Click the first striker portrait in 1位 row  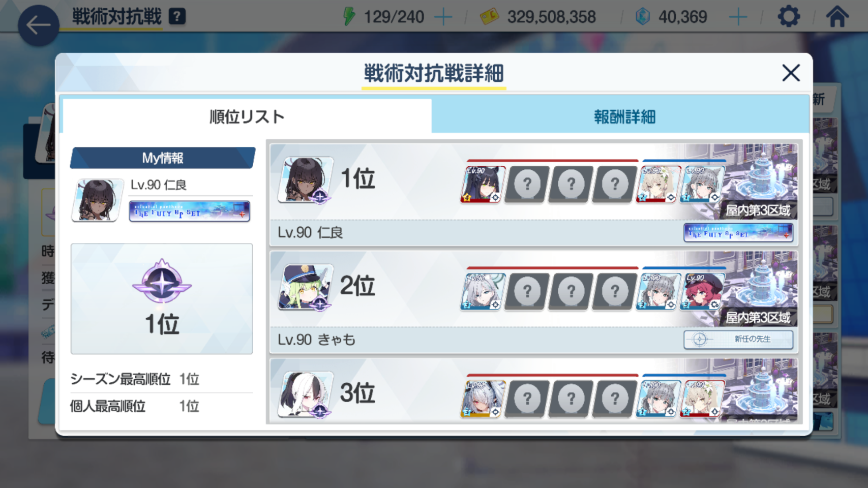(x=483, y=184)
